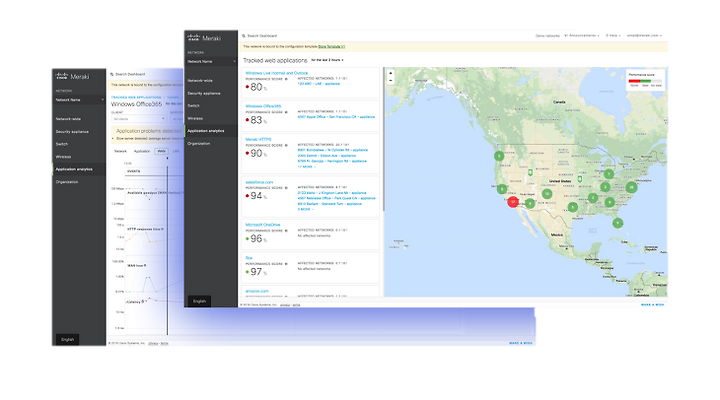The image size is (720, 400).
Task: Click the green cluster marker in the Pacific Northwest
Action: (499, 156)
